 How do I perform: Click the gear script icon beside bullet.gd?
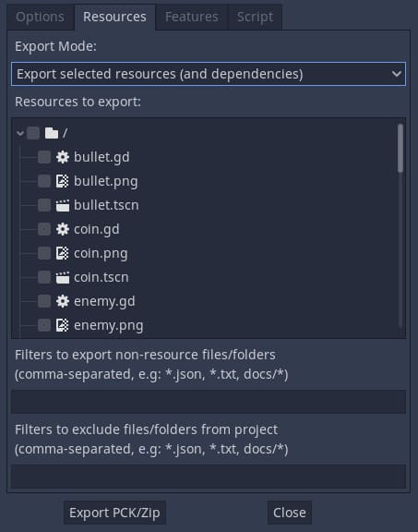click(x=63, y=157)
